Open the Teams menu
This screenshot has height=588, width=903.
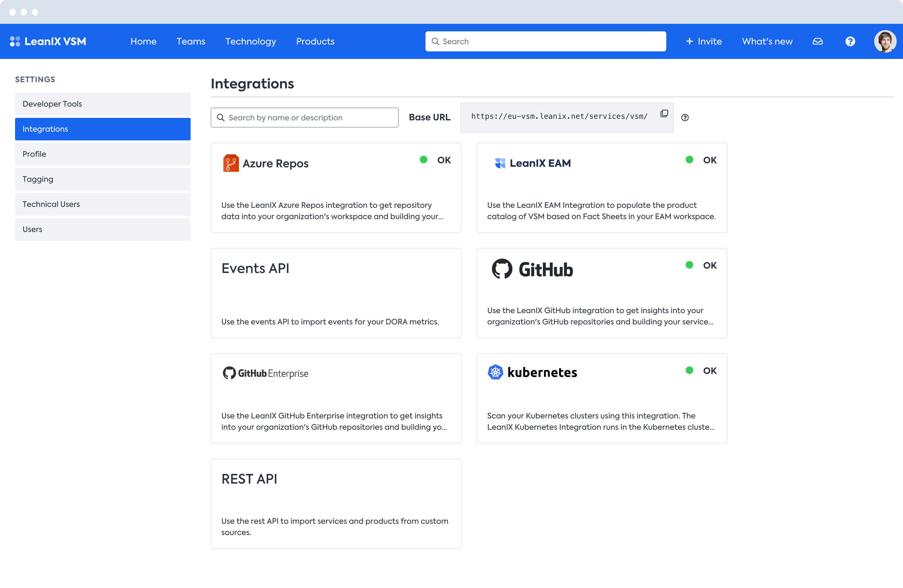tap(191, 41)
